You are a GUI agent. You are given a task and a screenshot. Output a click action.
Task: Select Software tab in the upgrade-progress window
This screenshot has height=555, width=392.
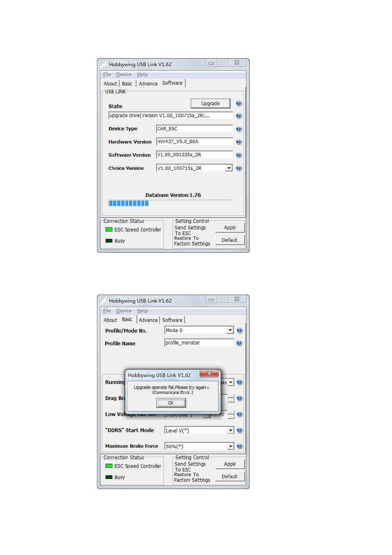(172, 83)
